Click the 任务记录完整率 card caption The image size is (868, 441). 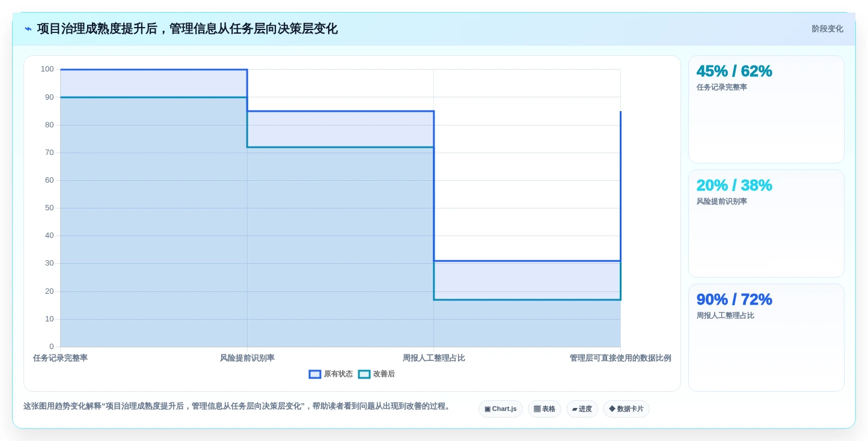tap(722, 87)
